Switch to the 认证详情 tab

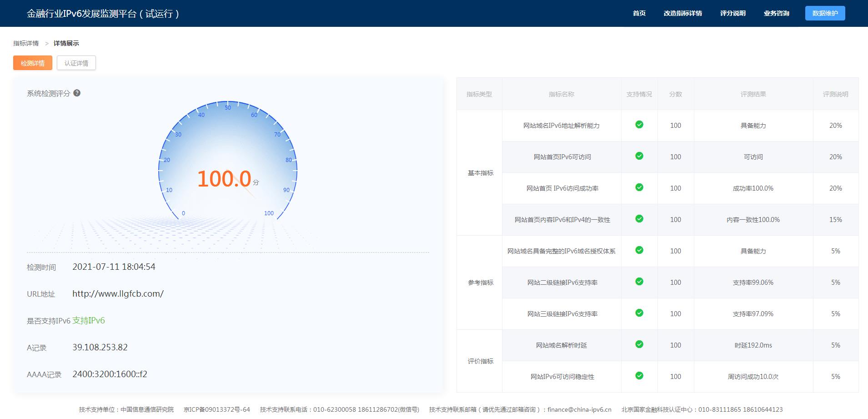pos(76,63)
